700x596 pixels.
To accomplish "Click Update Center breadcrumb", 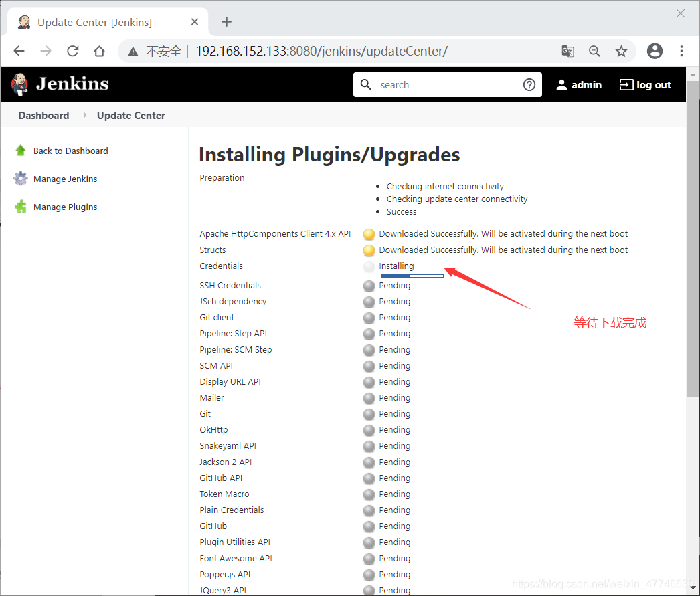I will [130, 116].
